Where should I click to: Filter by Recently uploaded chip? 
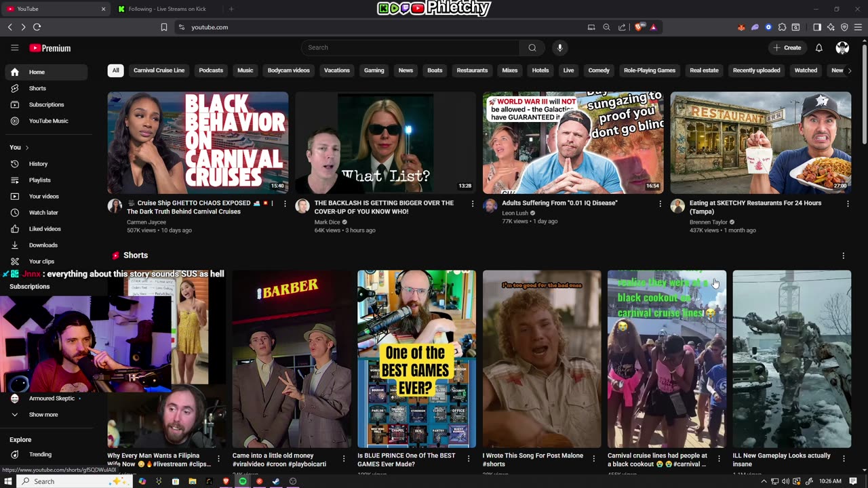(756, 70)
